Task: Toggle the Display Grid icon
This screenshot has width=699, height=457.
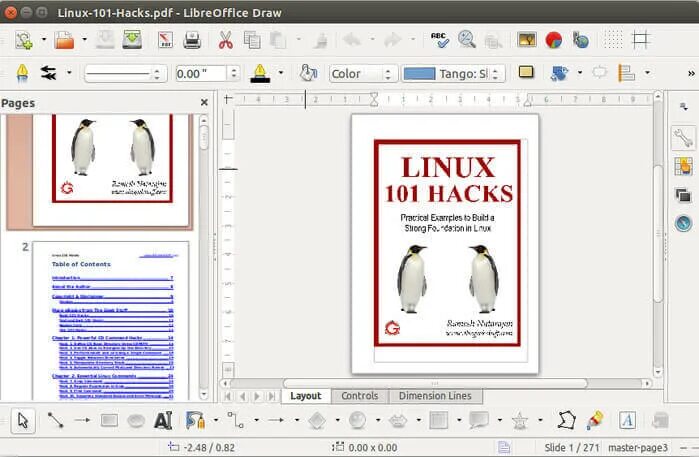Action: [613, 40]
